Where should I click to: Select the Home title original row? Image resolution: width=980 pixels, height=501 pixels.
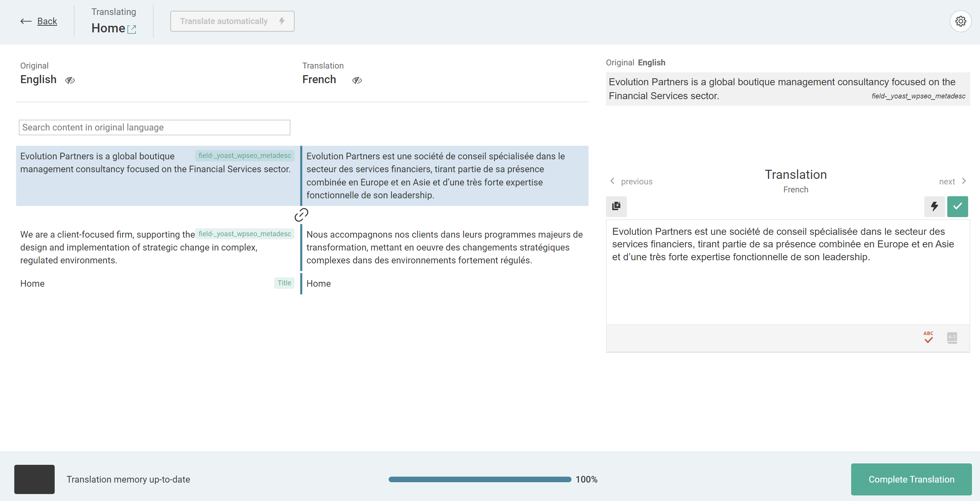click(157, 284)
